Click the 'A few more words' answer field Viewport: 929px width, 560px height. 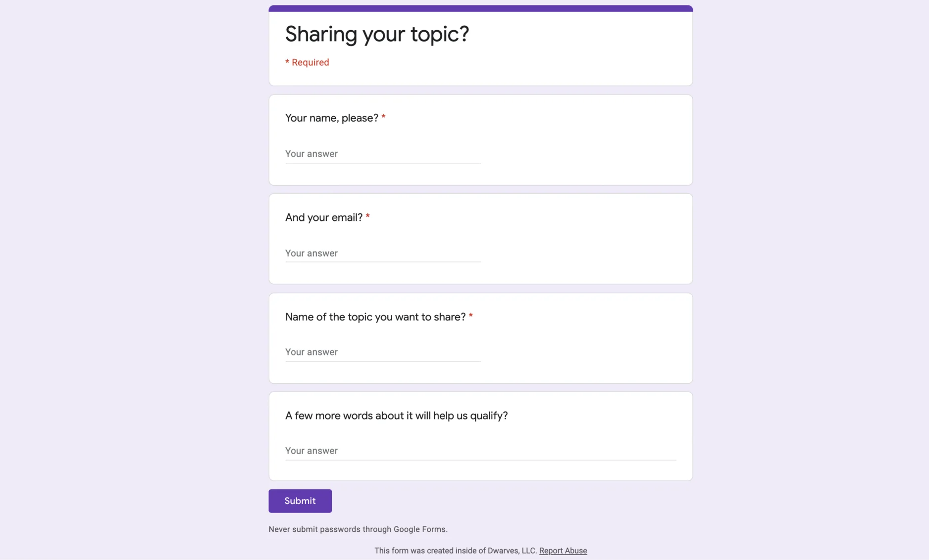480,451
